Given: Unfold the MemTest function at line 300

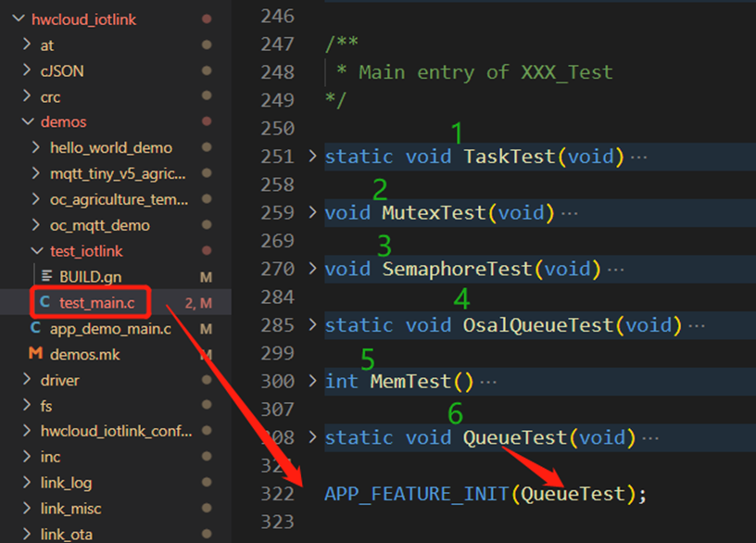Looking at the screenshot, I should coord(312,381).
